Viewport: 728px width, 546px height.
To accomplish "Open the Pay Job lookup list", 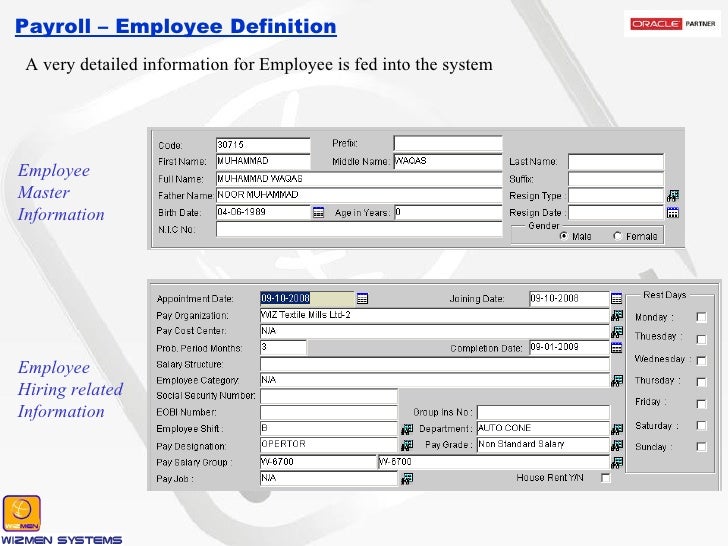I will click(x=407, y=479).
